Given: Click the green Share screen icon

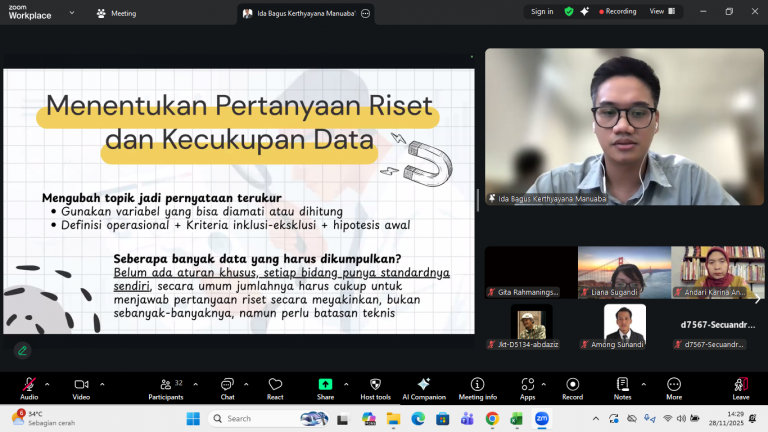Looking at the screenshot, I should (x=325, y=385).
